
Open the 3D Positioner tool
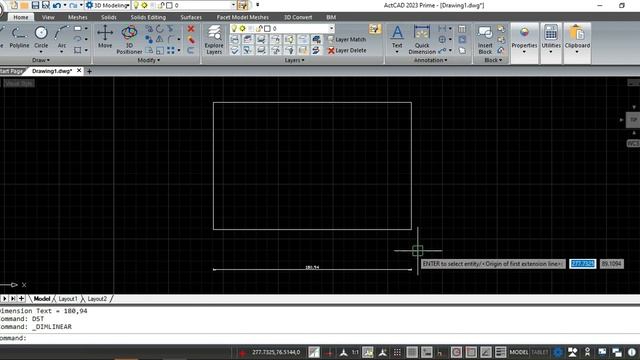(x=129, y=40)
